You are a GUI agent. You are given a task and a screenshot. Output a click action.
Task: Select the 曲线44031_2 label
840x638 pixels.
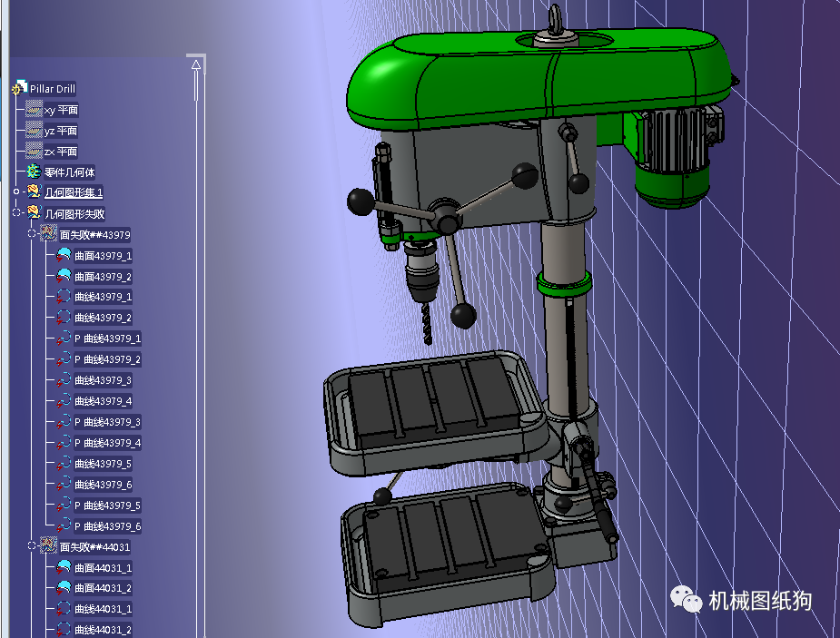point(103,630)
